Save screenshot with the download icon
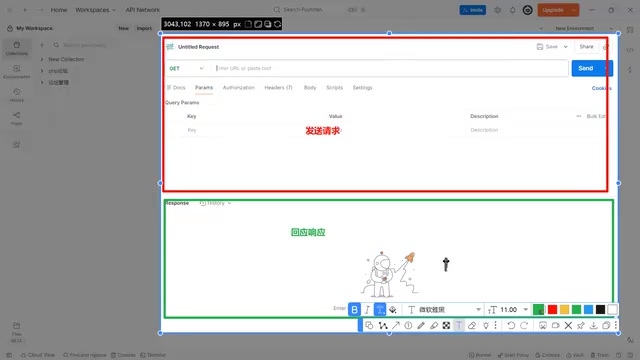This screenshot has height=360, width=640. coord(593,325)
